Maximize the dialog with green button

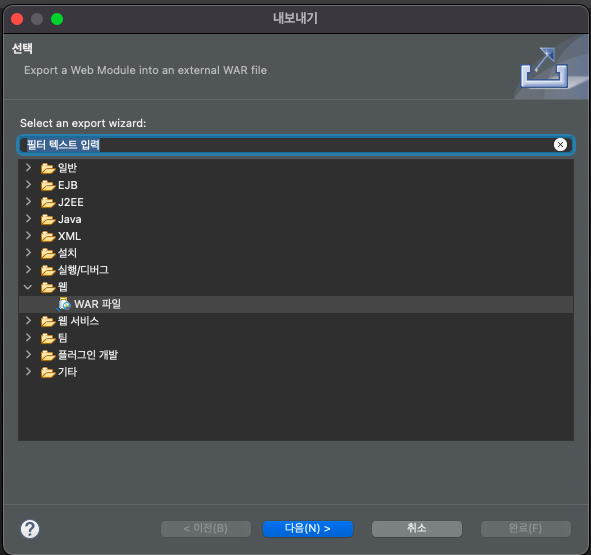pyautogui.click(x=57, y=18)
